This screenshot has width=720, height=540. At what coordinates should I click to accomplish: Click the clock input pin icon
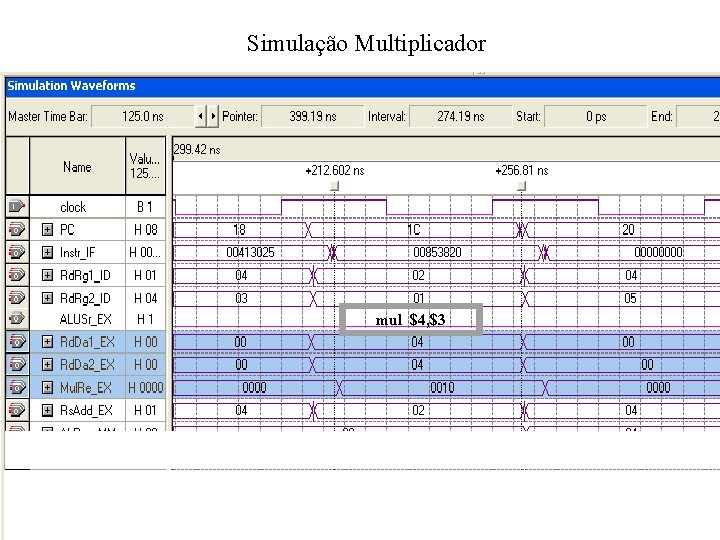tap(17, 207)
